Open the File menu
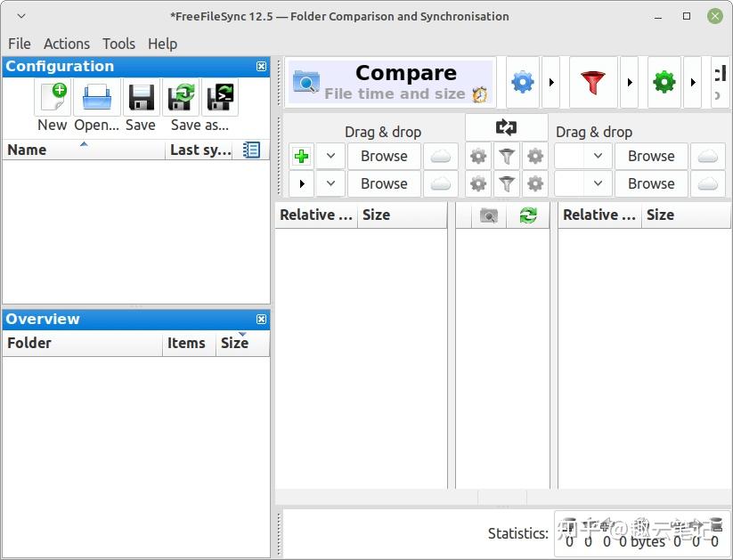 pos(20,44)
